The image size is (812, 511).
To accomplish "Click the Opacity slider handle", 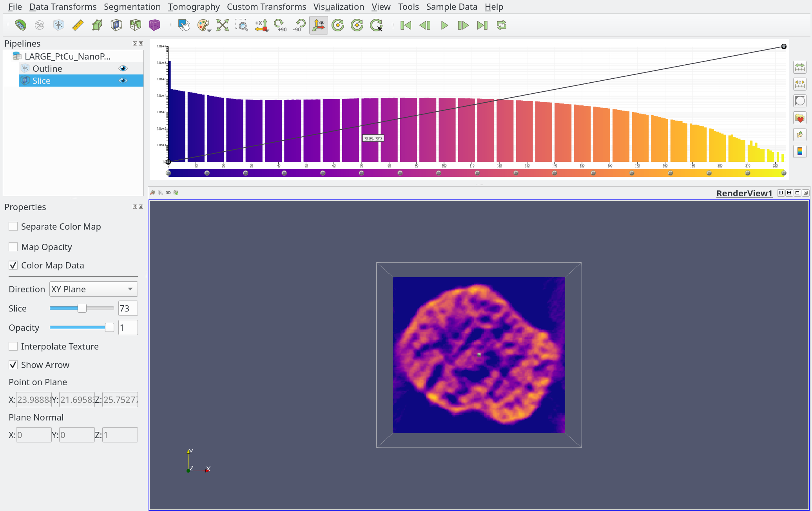I will [x=109, y=328].
